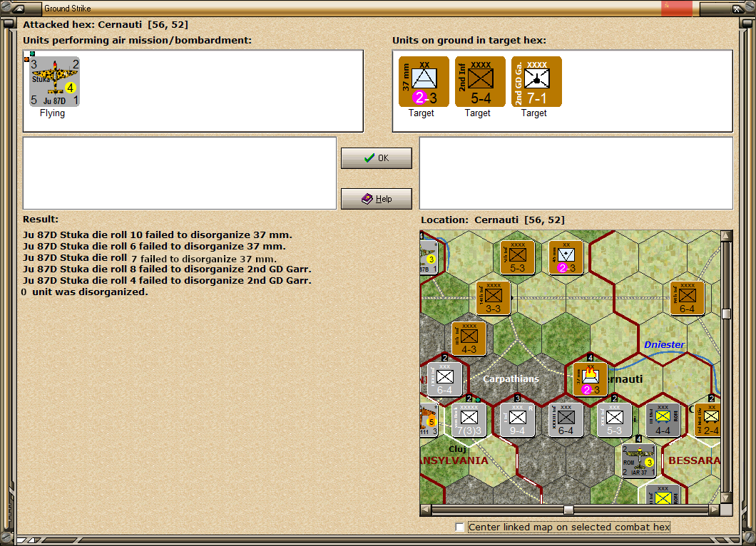Screen dimensions: 756x546
Task: Click the brown 2-3 counter at the map top
Action: (x=566, y=257)
